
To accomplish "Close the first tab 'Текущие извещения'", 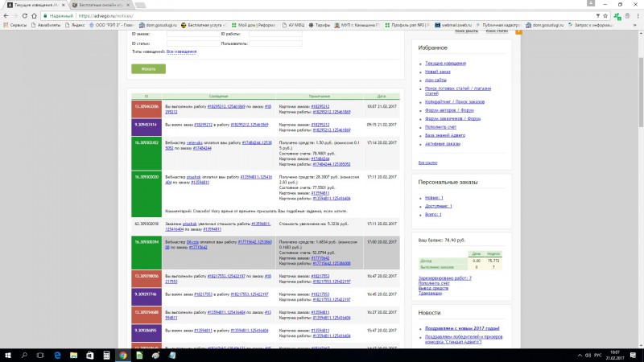I will (x=64, y=5).
